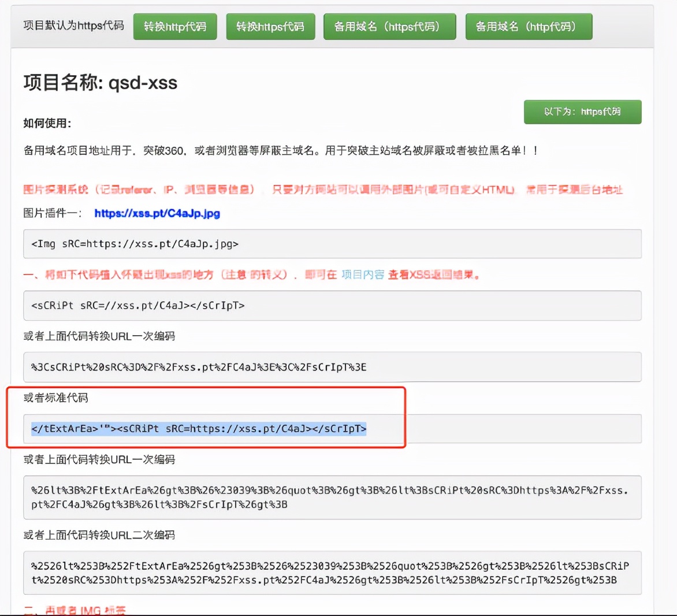677x616 pixels.
Task: Click the 备用域名项目地址用于 description line
Action: coord(281,151)
